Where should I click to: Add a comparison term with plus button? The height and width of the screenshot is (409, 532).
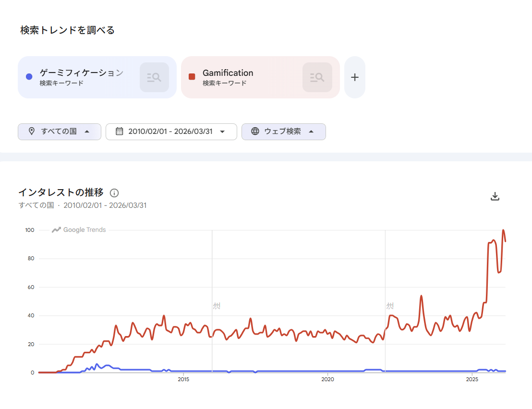pyautogui.click(x=355, y=77)
